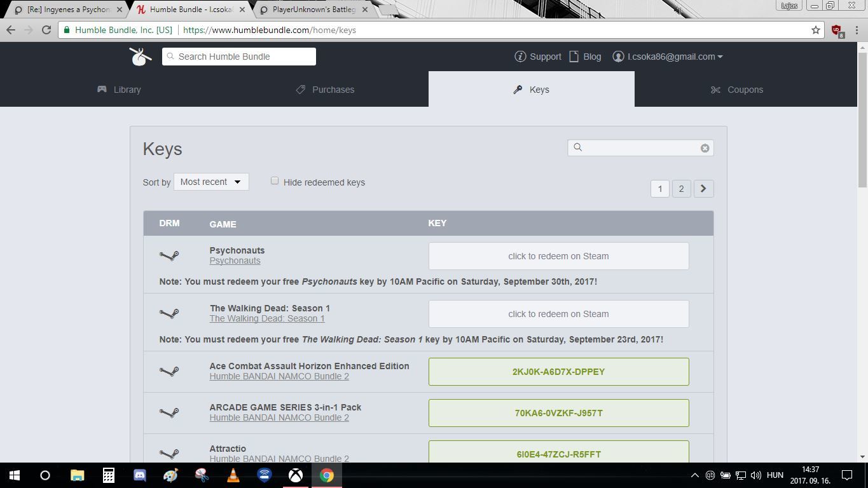Open the Coupons tab
This screenshot has height=488, width=868.
click(737, 90)
